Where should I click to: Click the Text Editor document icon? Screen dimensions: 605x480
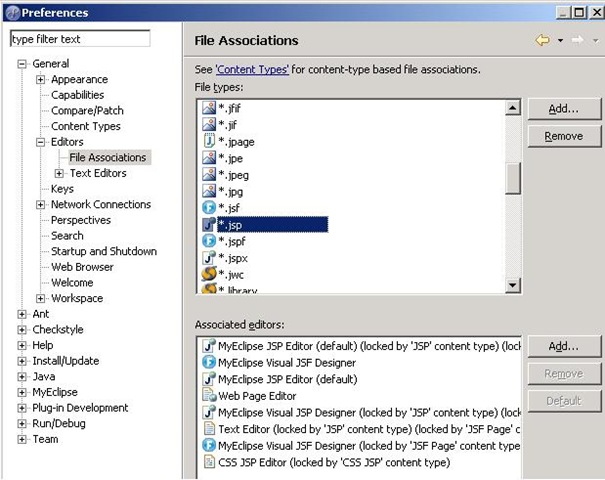pos(209,429)
